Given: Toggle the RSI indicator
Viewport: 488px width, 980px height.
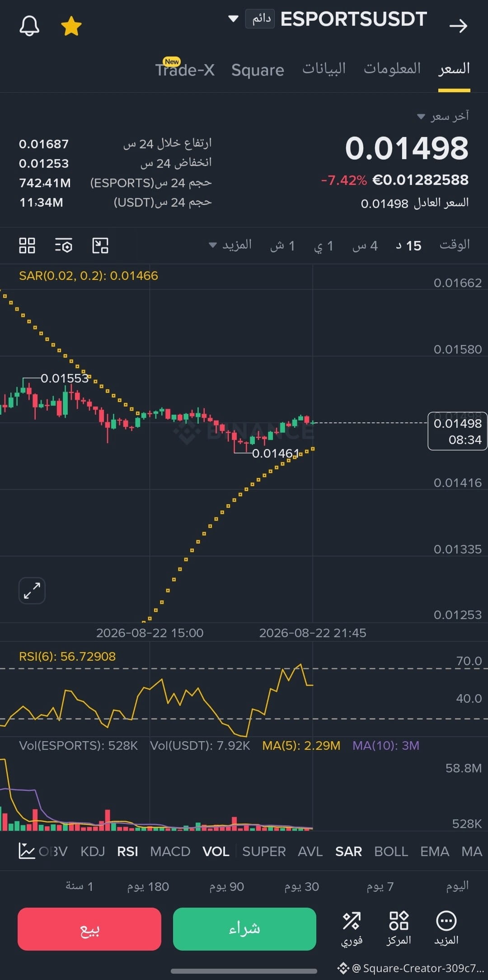Looking at the screenshot, I should pyautogui.click(x=127, y=852).
